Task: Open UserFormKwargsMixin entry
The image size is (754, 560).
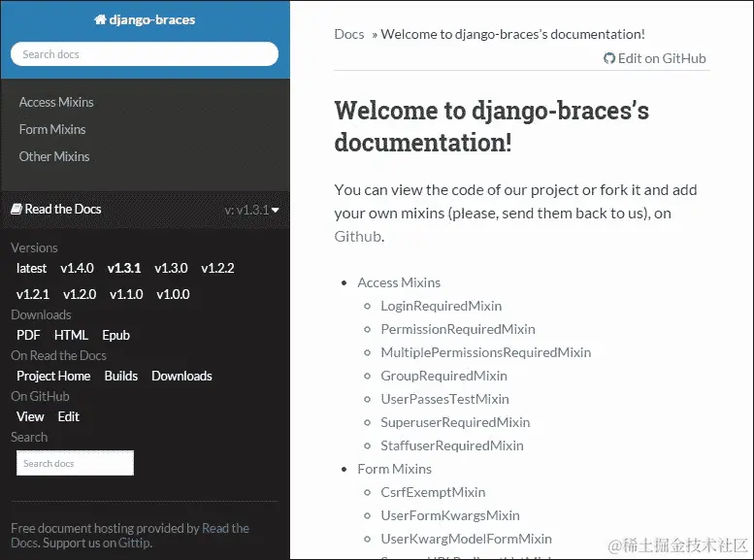Action: [450, 515]
